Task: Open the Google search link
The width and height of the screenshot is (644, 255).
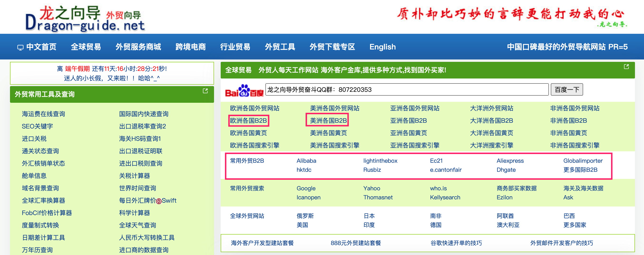Action: [306, 188]
